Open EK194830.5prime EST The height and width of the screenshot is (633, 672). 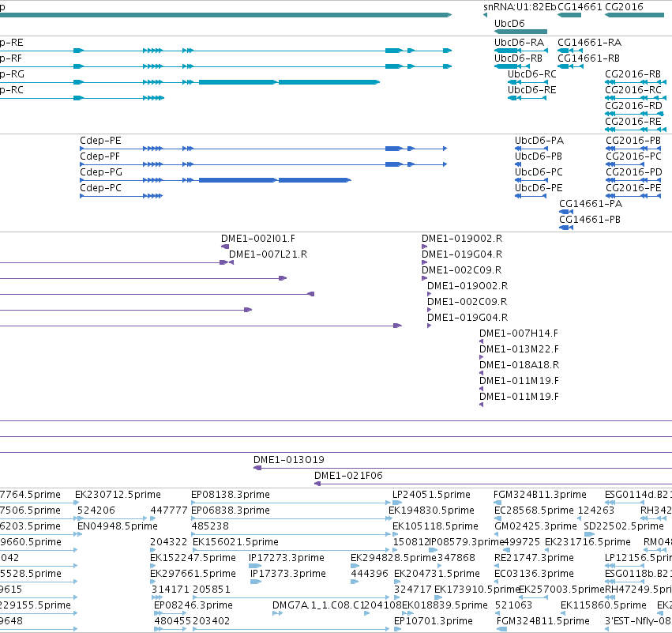coord(391,518)
